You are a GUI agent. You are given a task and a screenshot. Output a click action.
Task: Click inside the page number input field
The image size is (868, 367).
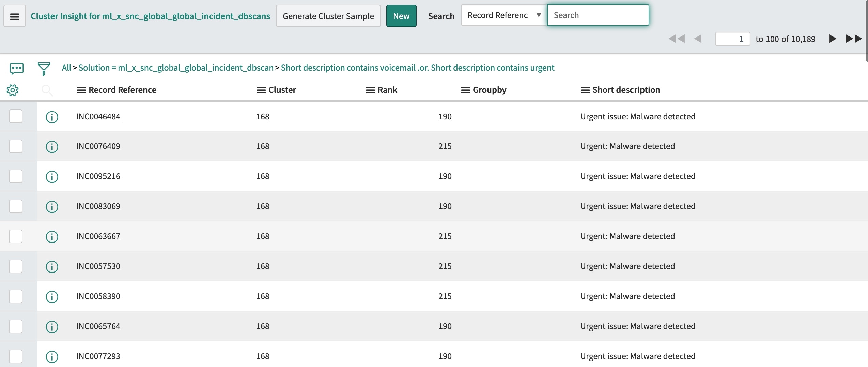(732, 39)
